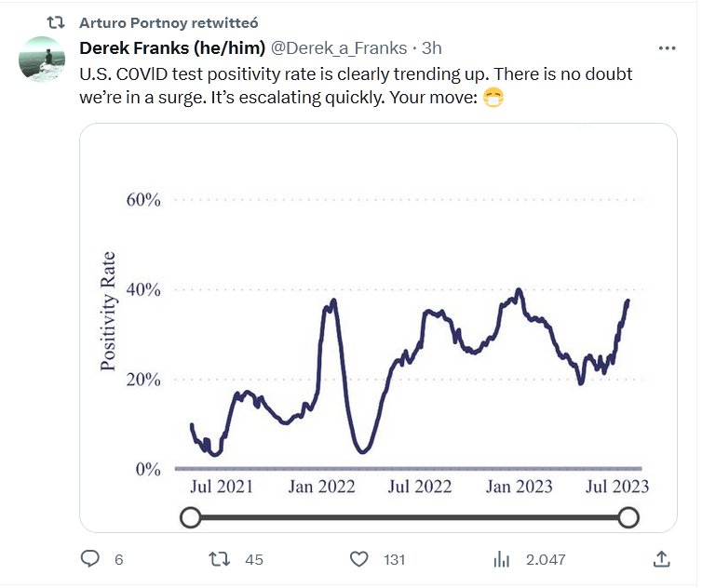Screen dimensions: 702x588
Task: Open Derek Franks' profile avatar
Action: [x=42, y=60]
